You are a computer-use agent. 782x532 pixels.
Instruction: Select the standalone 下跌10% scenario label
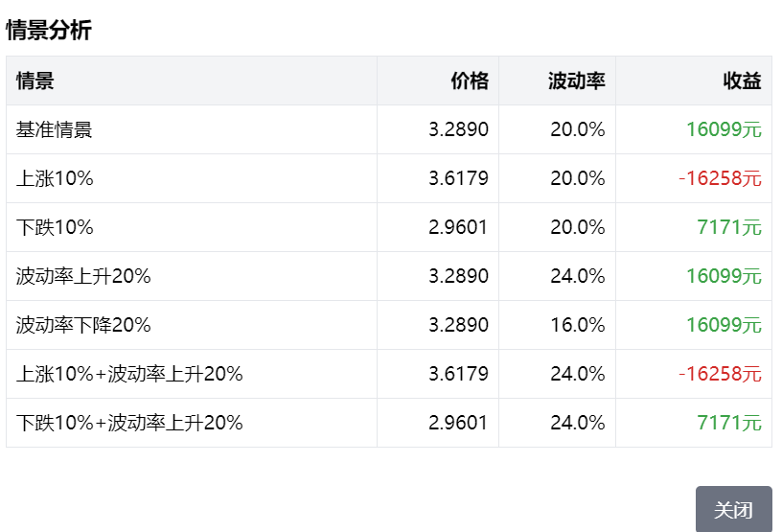click(x=55, y=227)
